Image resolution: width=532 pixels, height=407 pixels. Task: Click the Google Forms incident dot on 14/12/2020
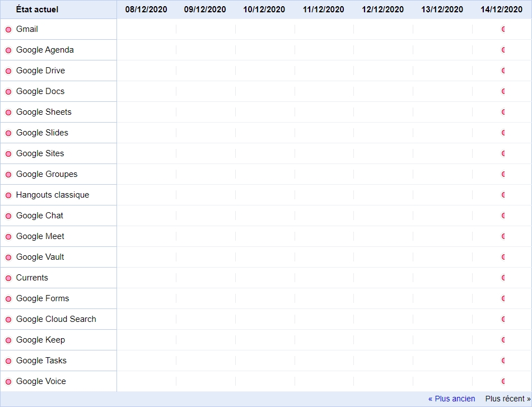(x=503, y=298)
